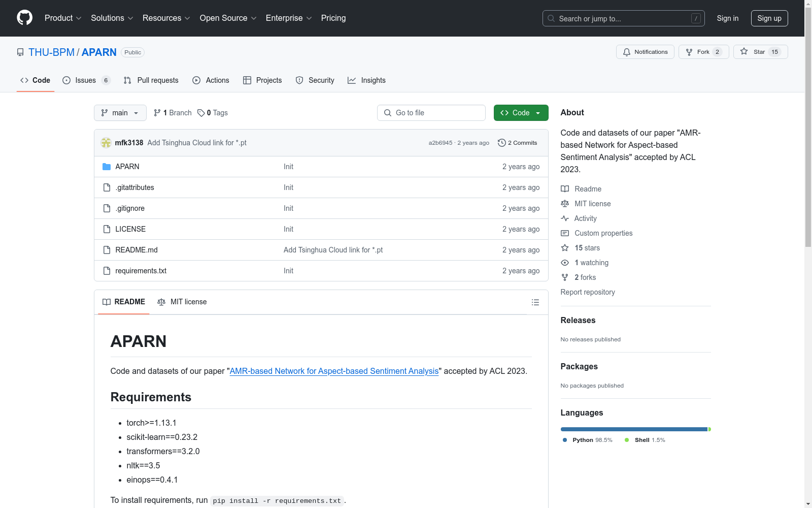Image resolution: width=812 pixels, height=508 pixels.
Task: Open the GitHub homepage logo
Action: (x=24, y=18)
